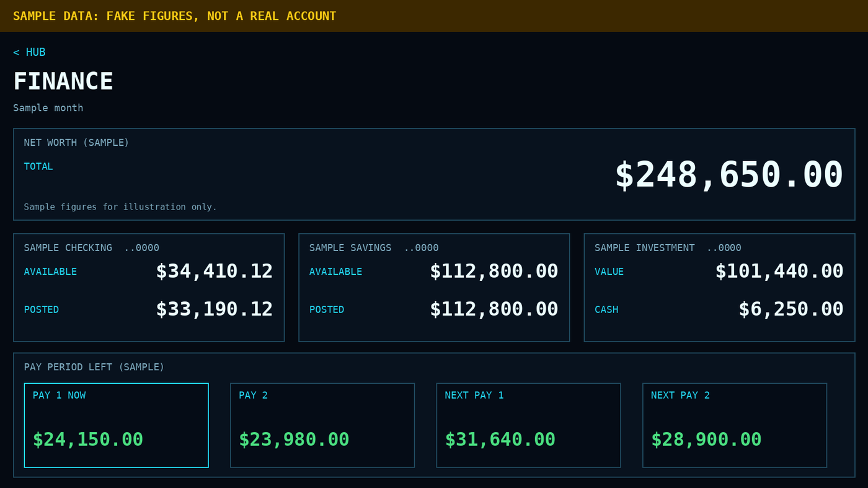
Task: Open the NEXT PAY 2 card
Action: tap(735, 425)
